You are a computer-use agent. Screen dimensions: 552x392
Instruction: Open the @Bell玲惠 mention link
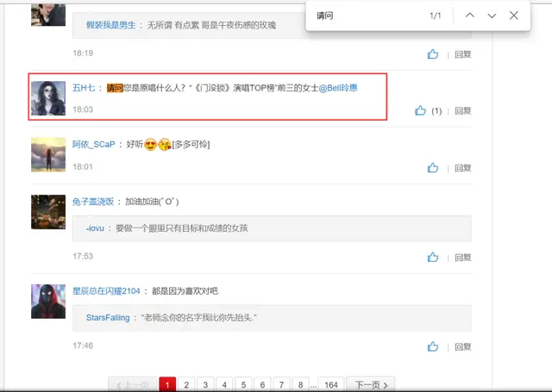click(338, 88)
